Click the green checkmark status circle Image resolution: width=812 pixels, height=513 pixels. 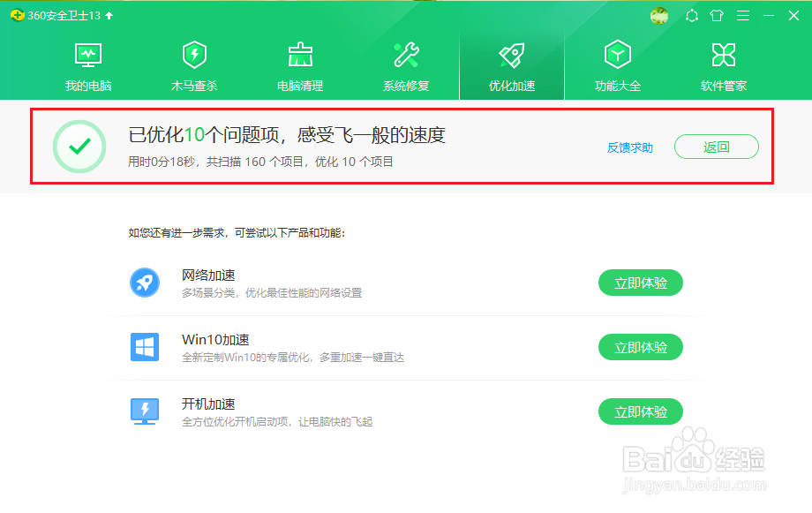79,147
